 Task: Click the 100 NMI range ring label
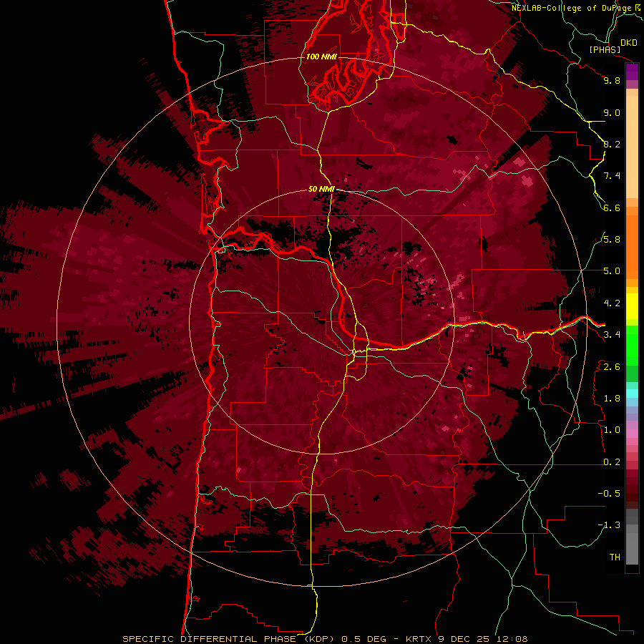[321, 57]
